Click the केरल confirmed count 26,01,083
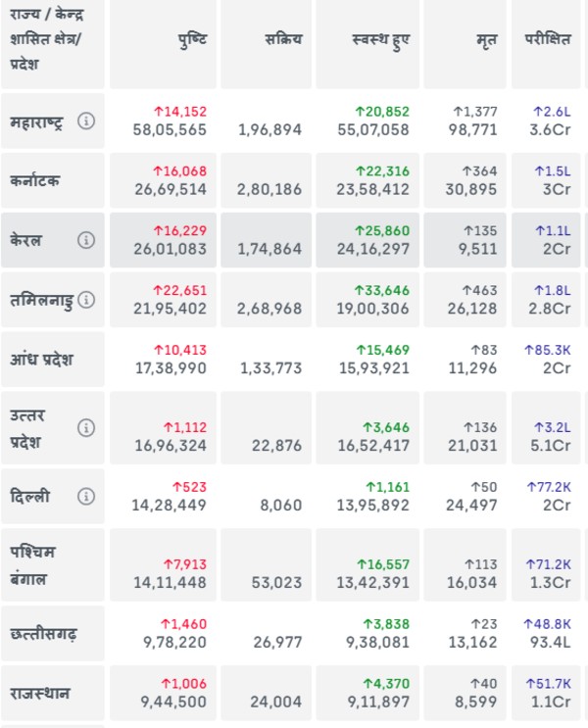 click(x=170, y=249)
